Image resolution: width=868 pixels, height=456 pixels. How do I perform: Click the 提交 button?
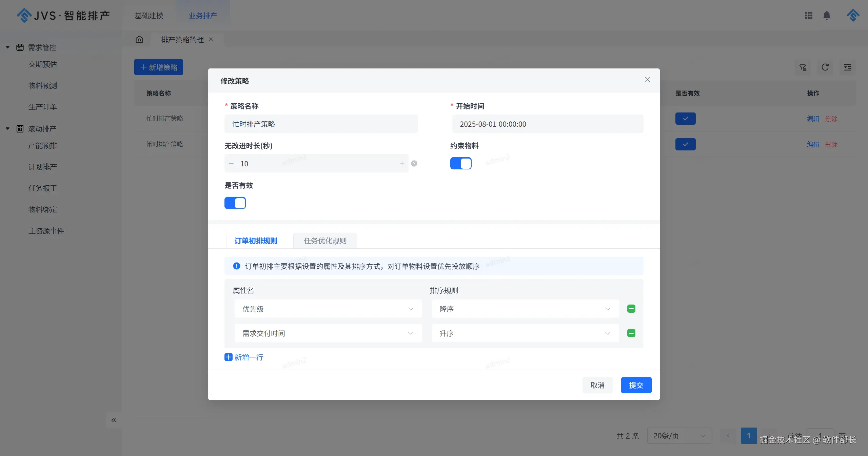[636, 385]
